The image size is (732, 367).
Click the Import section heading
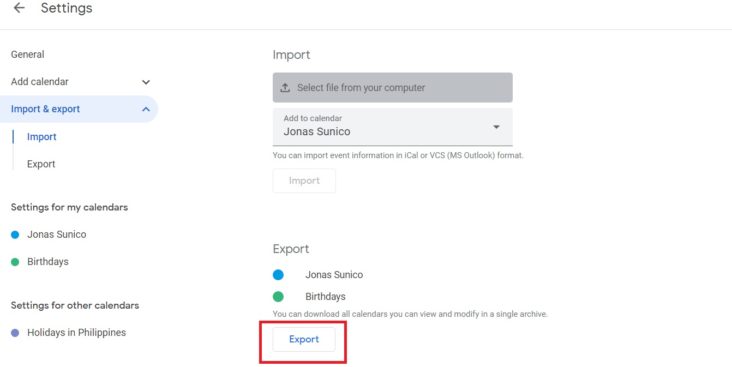[x=291, y=55]
